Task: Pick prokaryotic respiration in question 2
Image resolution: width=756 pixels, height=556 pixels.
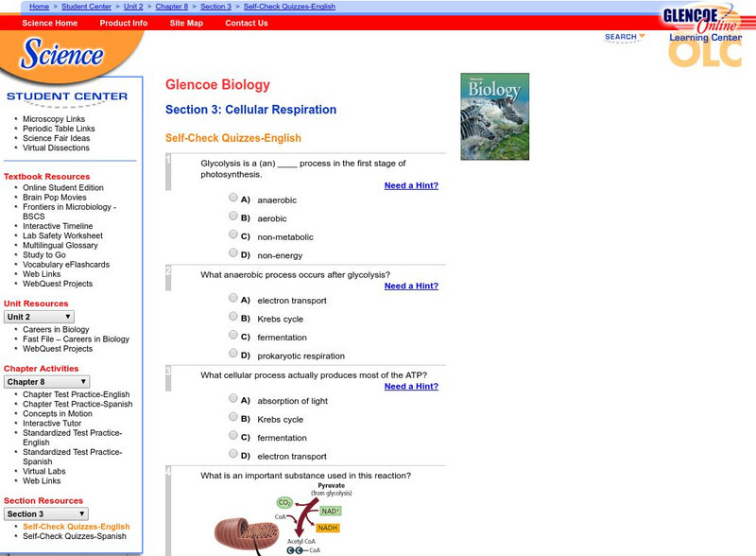Action: coord(233,353)
